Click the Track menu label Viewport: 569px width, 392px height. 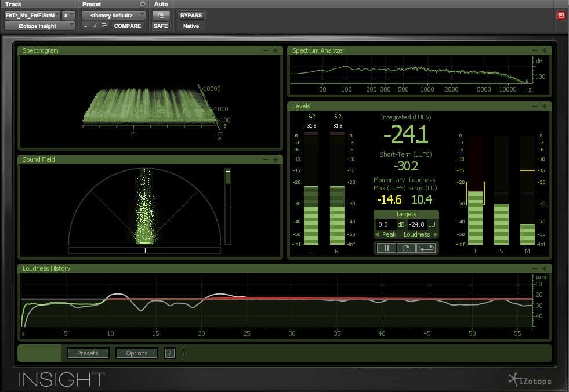pos(13,4)
